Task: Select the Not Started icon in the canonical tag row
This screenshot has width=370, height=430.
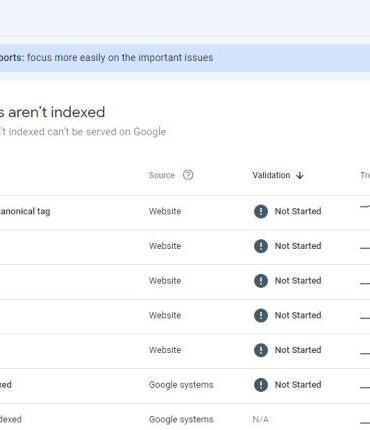Action: tap(261, 211)
